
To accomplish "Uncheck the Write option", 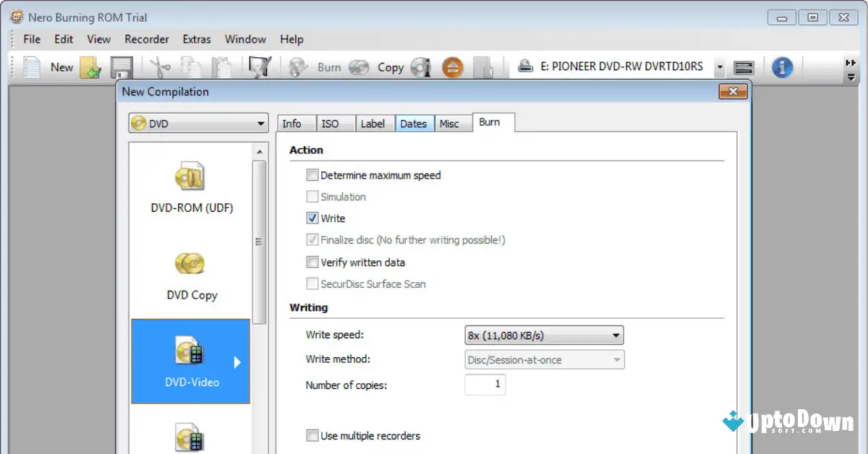I will coord(312,218).
